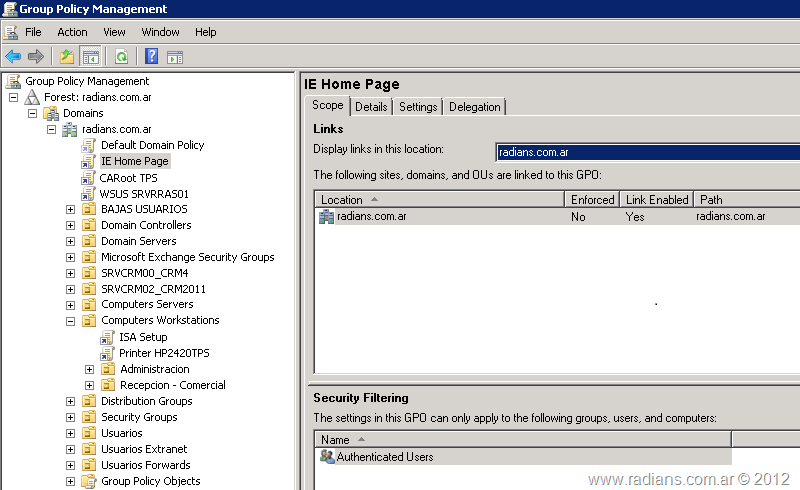The height and width of the screenshot is (490, 800).
Task: Click the Back arrow toolbar button
Action: click(x=13, y=57)
